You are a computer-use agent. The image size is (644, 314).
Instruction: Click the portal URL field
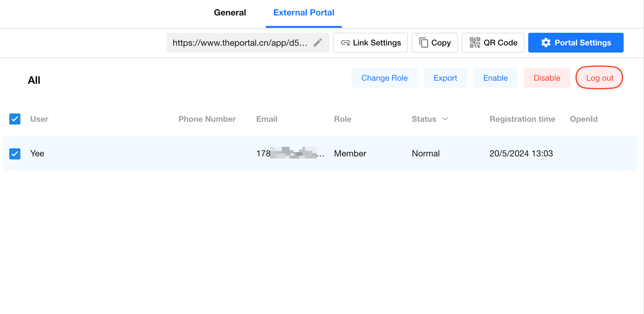pos(240,43)
